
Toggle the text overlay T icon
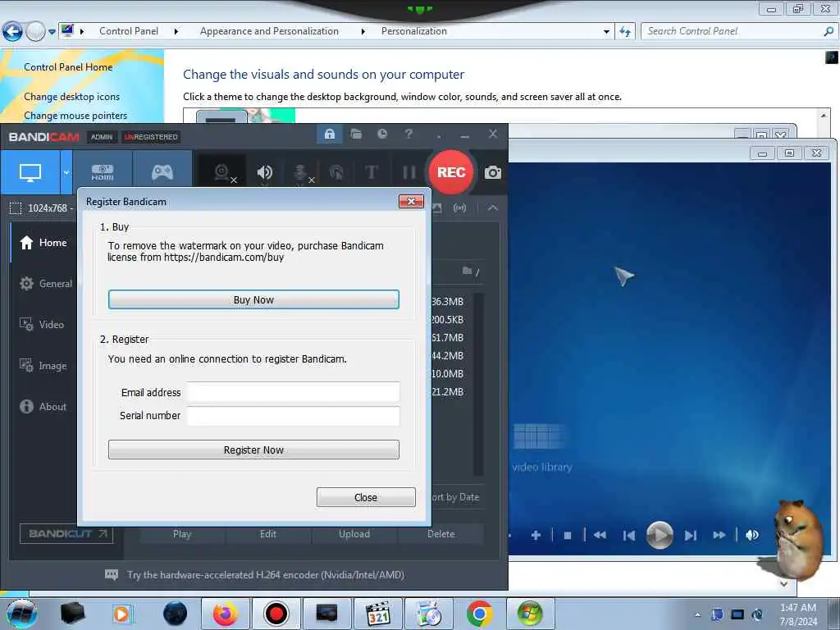coord(372,172)
